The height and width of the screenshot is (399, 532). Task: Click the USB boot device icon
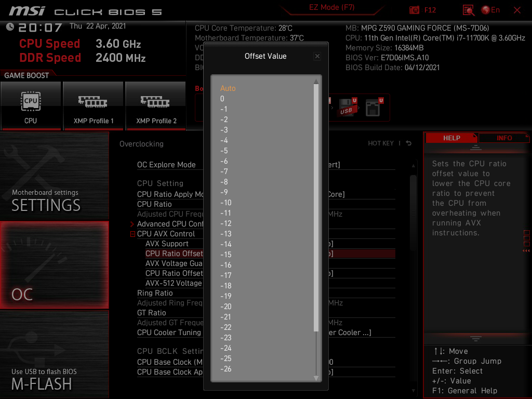348,108
